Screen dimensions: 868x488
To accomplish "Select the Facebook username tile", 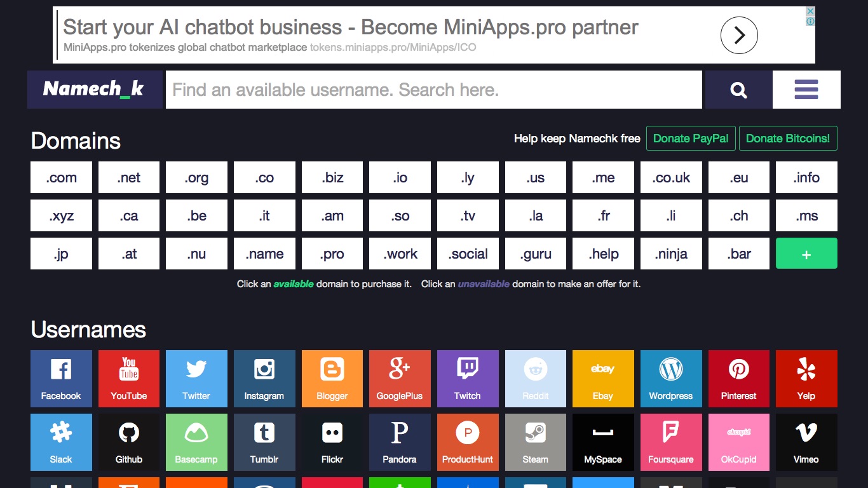I will pyautogui.click(x=61, y=379).
